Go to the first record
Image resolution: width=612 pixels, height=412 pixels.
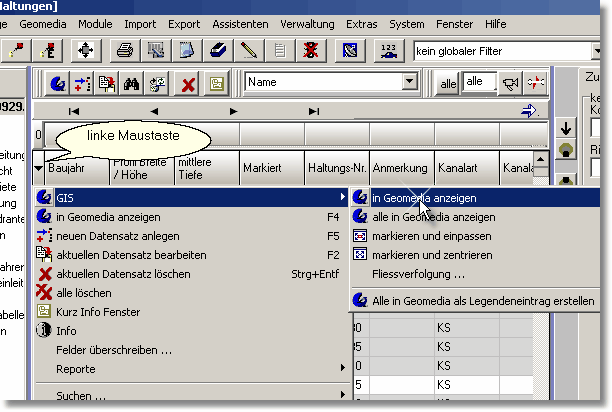[74, 112]
